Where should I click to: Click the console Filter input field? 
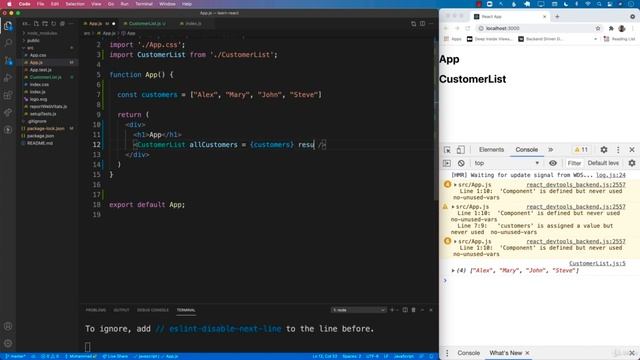(x=574, y=163)
